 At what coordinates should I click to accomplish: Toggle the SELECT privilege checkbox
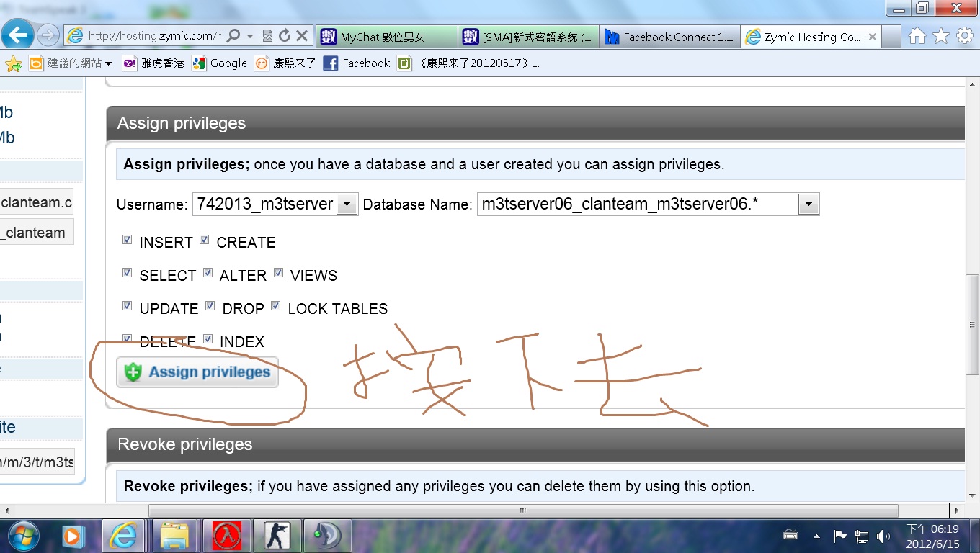coord(128,273)
